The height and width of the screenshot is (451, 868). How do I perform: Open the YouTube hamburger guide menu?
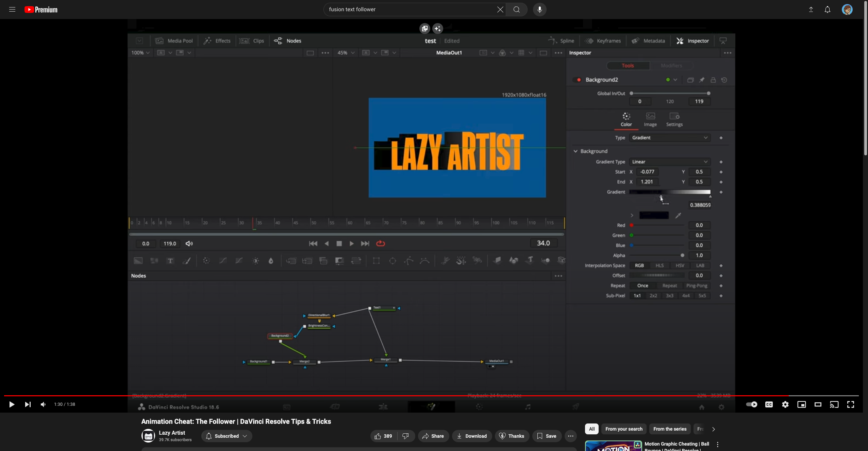pyautogui.click(x=12, y=10)
